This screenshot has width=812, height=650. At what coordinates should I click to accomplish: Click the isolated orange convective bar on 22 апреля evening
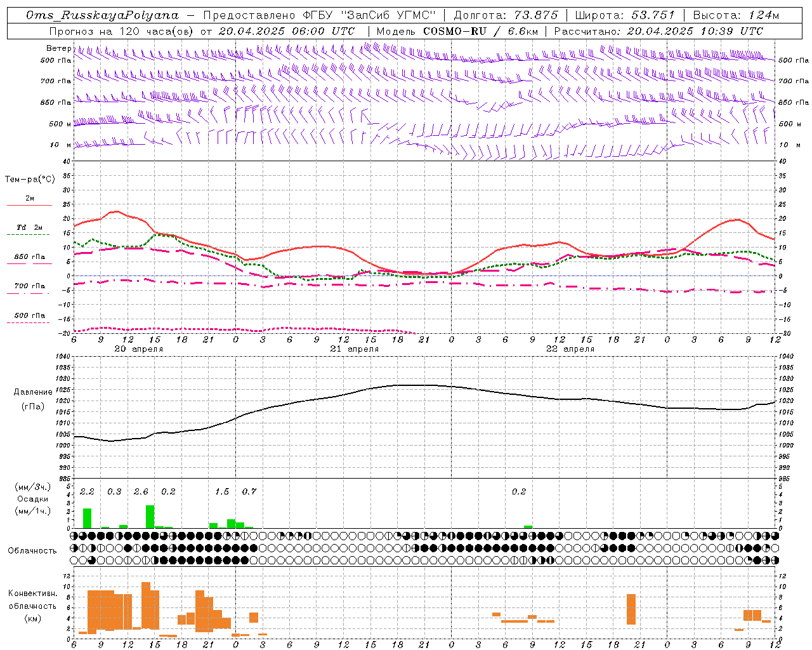pyautogui.click(x=631, y=609)
